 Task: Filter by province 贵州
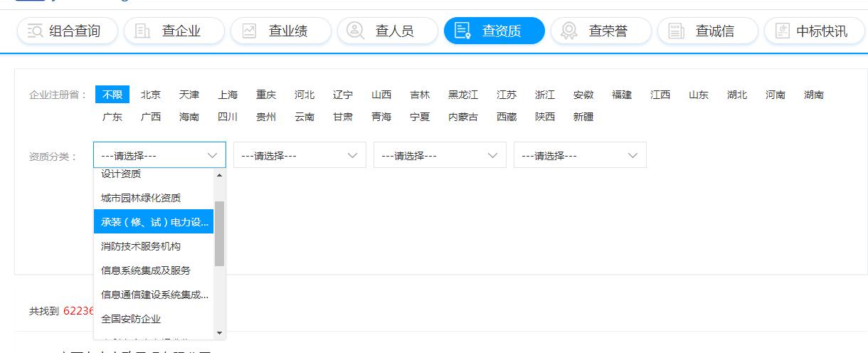266,117
